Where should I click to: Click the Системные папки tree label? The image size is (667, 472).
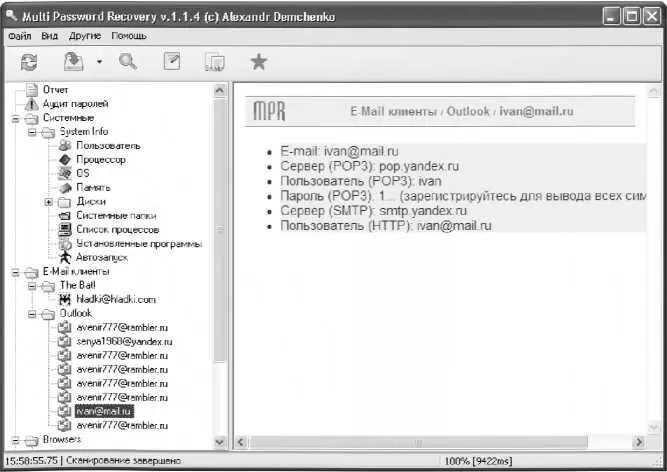[x=116, y=216]
